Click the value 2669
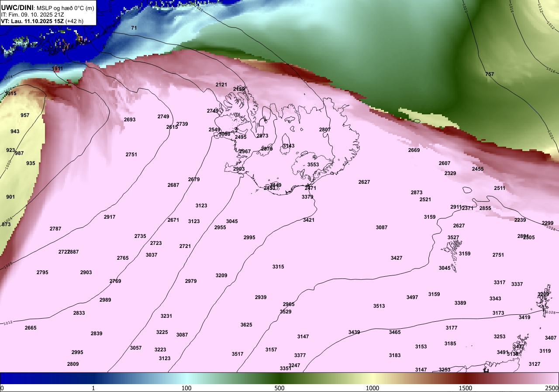Image resolution: width=559 pixels, height=392 pixels. 414,150
